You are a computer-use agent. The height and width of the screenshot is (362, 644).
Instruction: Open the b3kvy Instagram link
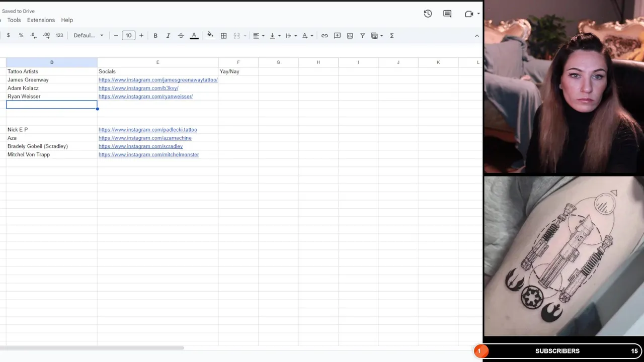(138, 88)
